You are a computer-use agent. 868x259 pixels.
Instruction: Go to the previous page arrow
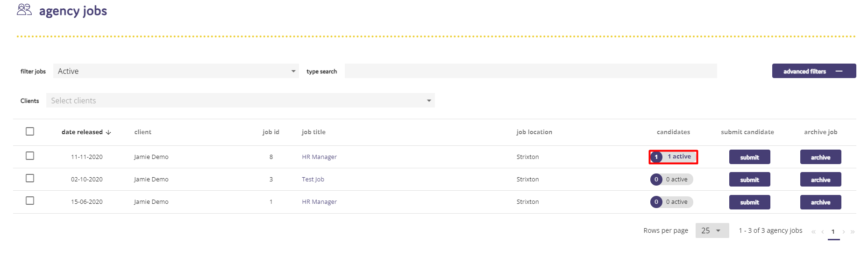click(x=822, y=231)
